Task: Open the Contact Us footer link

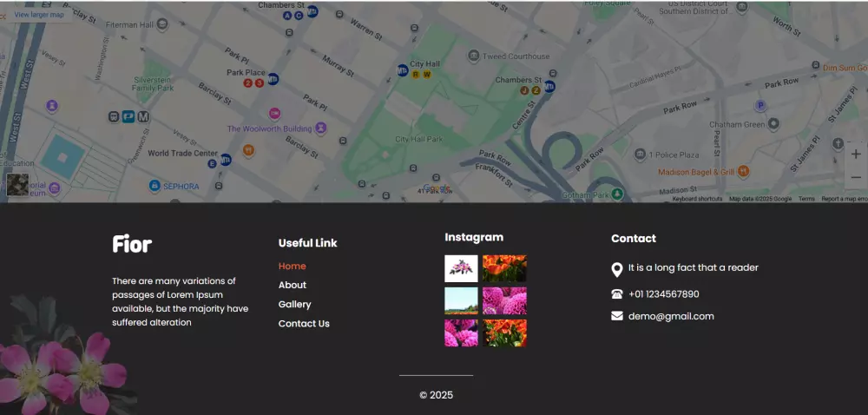Action: coord(304,324)
